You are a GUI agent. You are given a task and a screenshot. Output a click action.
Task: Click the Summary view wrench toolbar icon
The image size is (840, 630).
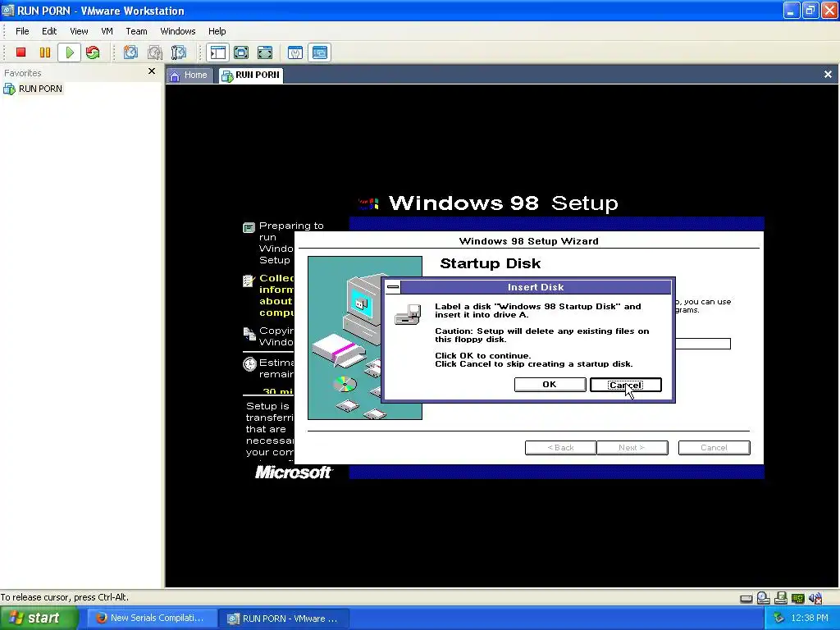[x=295, y=52]
